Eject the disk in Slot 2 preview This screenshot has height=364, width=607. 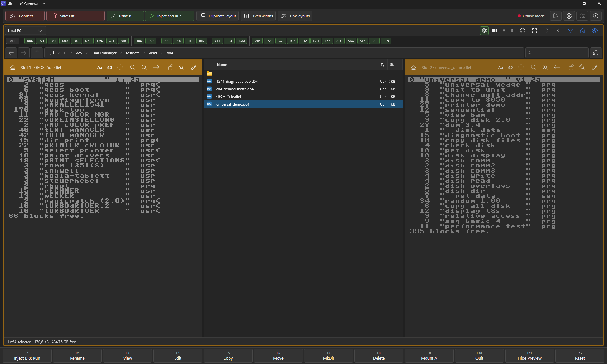(x=414, y=67)
